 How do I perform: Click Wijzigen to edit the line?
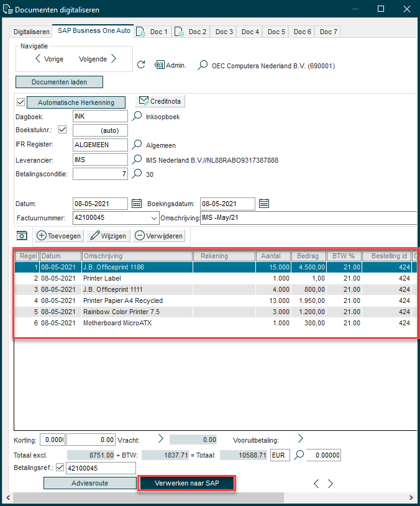(x=108, y=236)
